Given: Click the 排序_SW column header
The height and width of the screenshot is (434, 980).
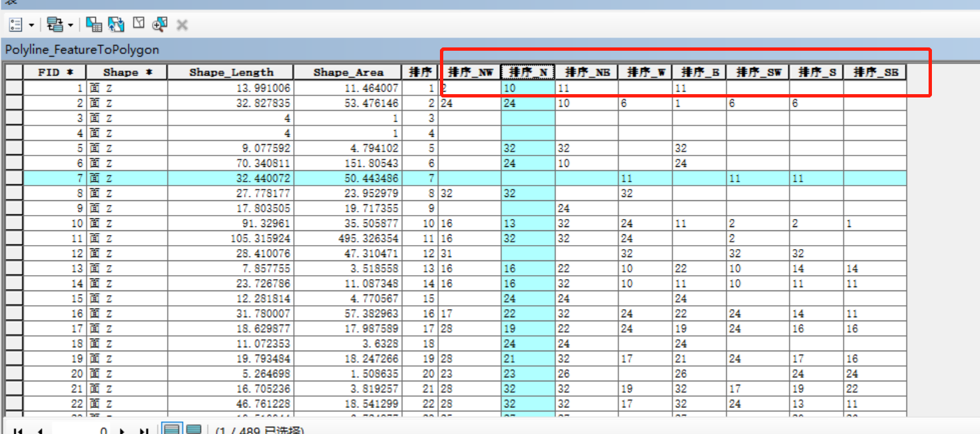Looking at the screenshot, I should coord(758,72).
